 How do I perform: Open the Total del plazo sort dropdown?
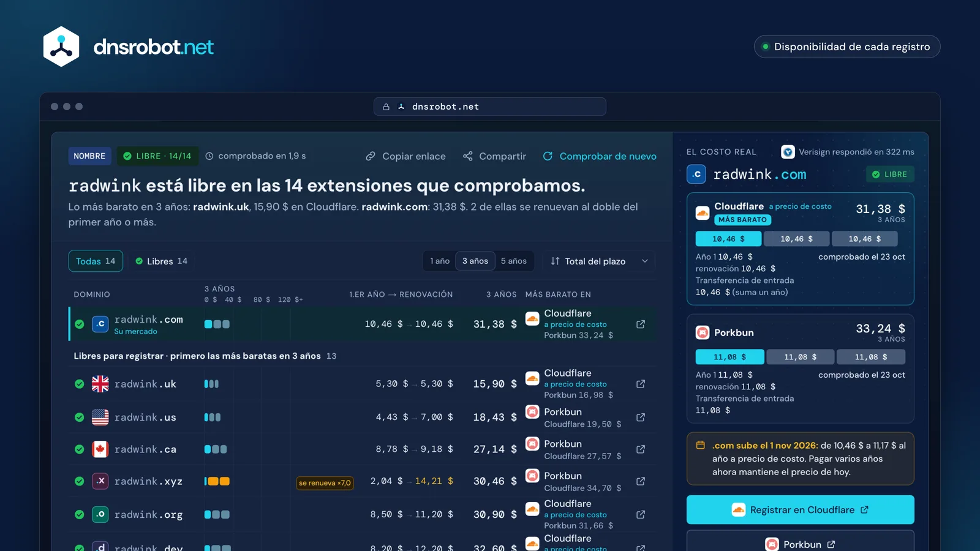click(x=600, y=261)
